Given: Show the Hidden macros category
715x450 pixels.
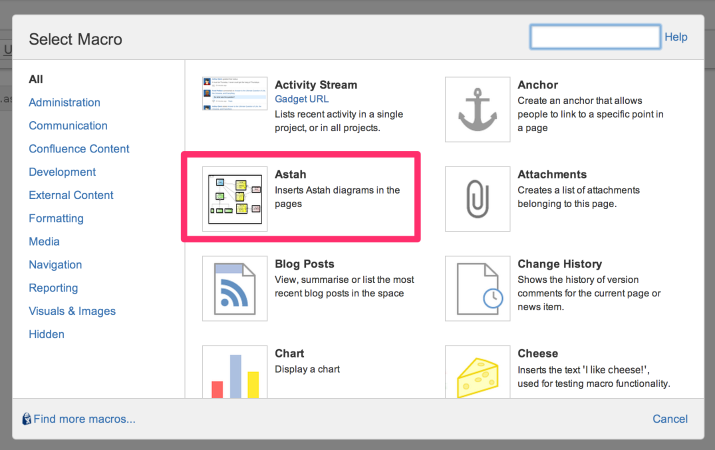Looking at the screenshot, I should tap(47, 334).
